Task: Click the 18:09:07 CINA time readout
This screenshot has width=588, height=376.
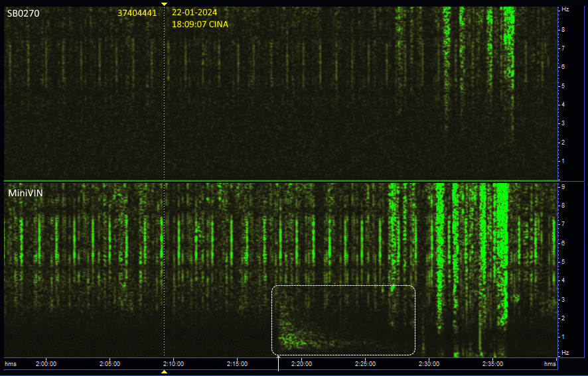Action: tap(200, 24)
